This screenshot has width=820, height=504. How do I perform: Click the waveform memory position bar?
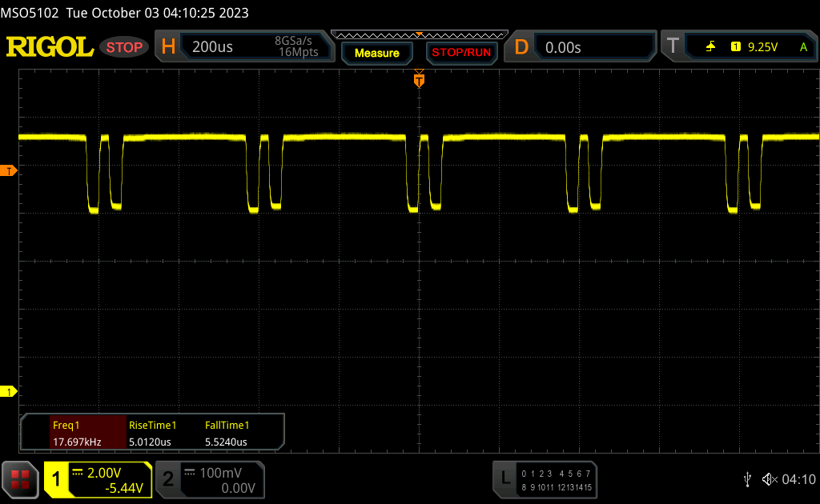coord(420,35)
